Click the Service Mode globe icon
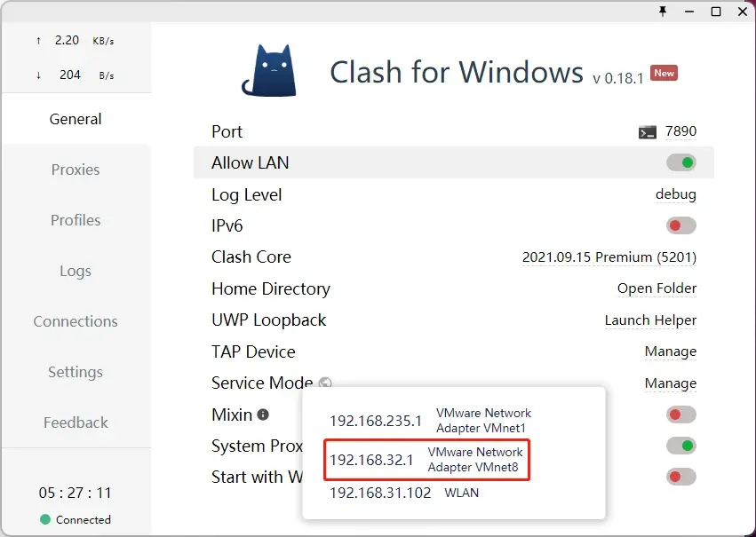The height and width of the screenshot is (537, 756). point(325,383)
